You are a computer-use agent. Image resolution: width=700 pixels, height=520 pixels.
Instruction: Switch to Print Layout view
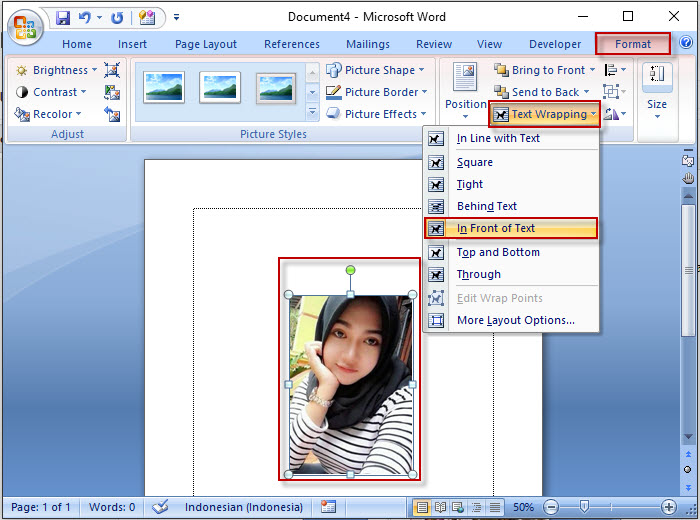(422, 508)
